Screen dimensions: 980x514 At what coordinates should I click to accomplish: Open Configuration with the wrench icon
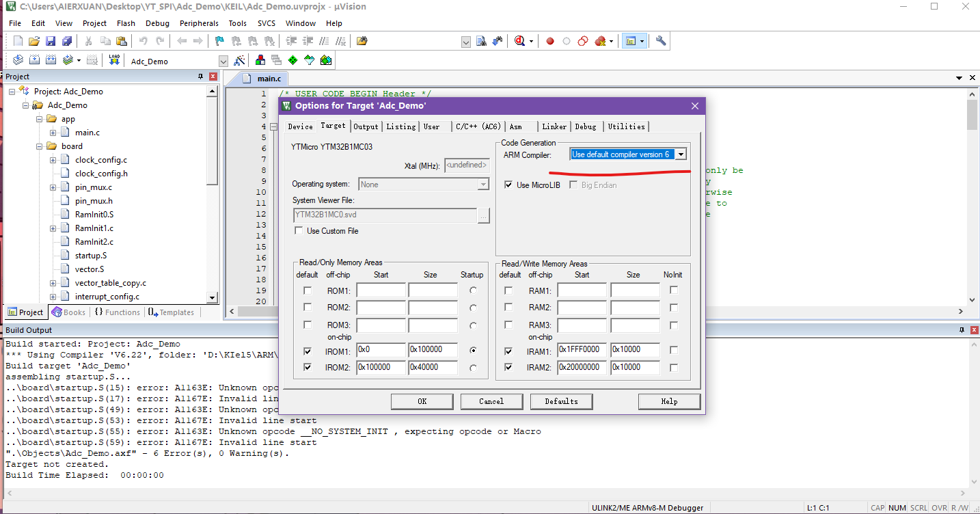pos(661,41)
